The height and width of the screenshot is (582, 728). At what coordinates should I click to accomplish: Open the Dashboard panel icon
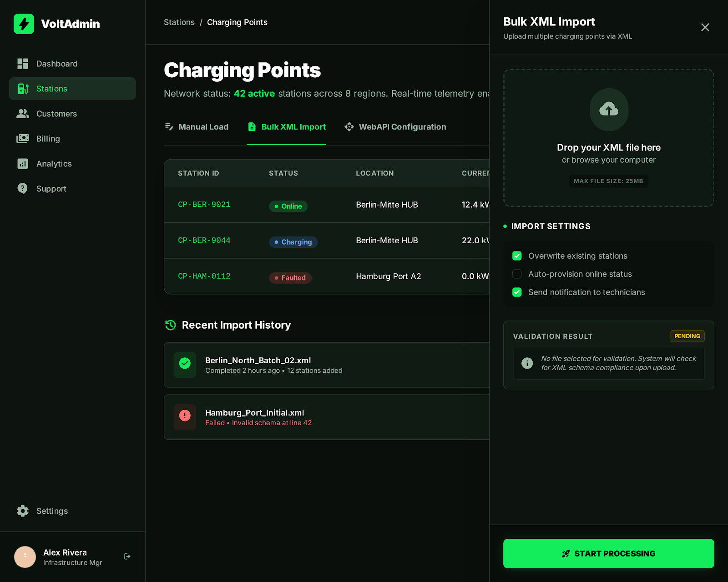tap(23, 64)
